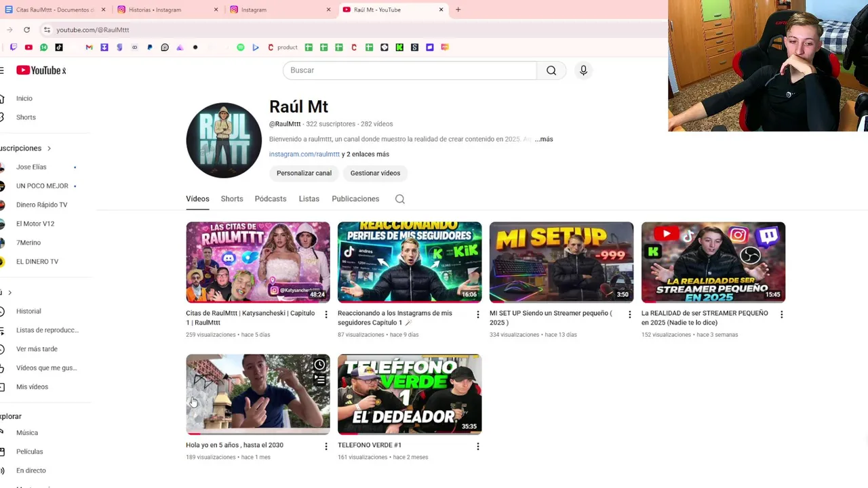Viewport: 868px width, 488px height.
Task: Close the Instagram tab
Action: (328, 9)
